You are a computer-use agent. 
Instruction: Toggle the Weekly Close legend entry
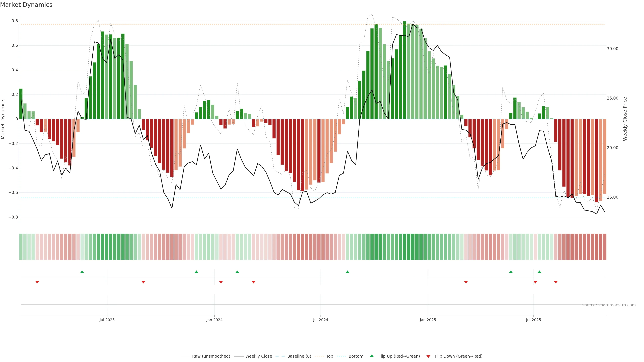coord(258,356)
